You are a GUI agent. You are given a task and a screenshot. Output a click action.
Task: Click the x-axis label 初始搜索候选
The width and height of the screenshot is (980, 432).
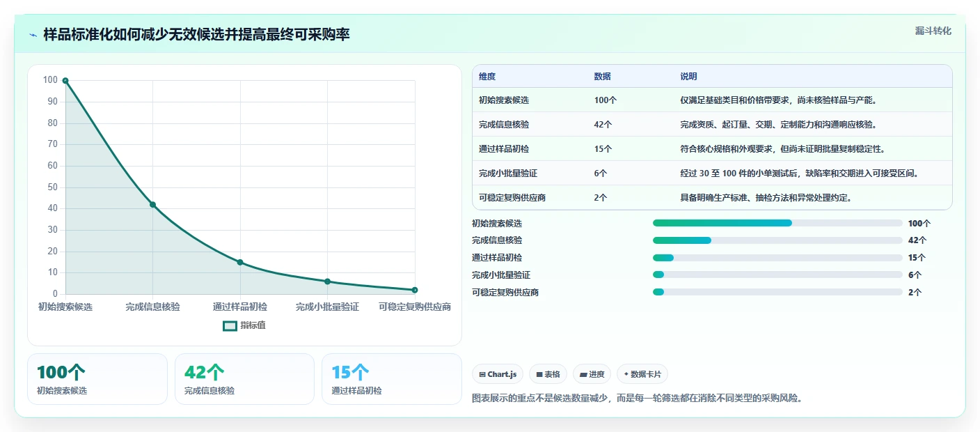(x=65, y=307)
